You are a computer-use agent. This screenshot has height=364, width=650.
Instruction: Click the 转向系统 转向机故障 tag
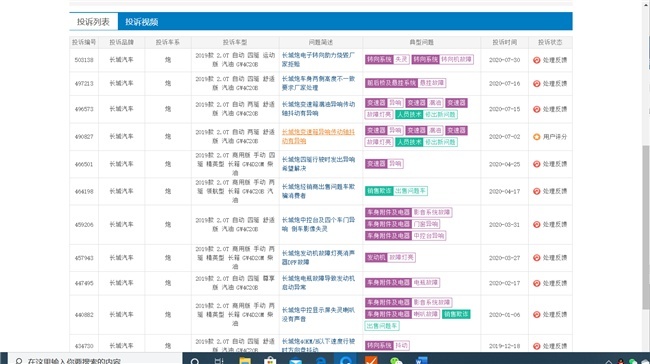pos(442,59)
